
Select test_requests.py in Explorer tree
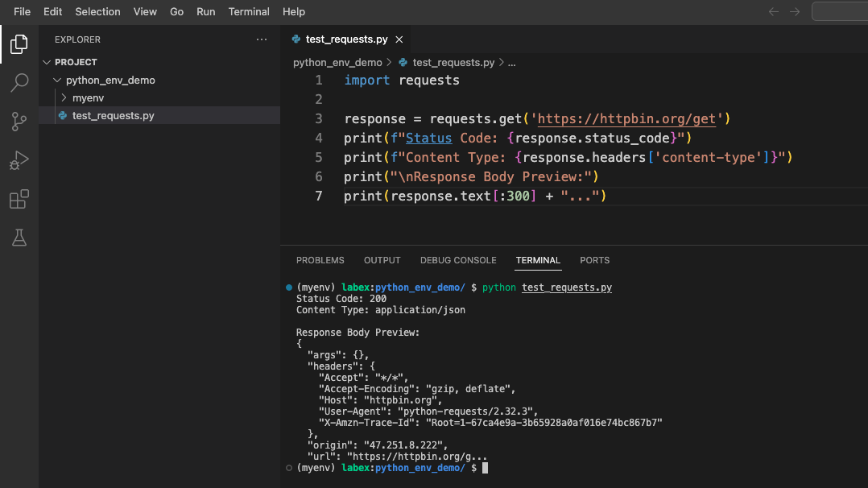coord(159,115)
